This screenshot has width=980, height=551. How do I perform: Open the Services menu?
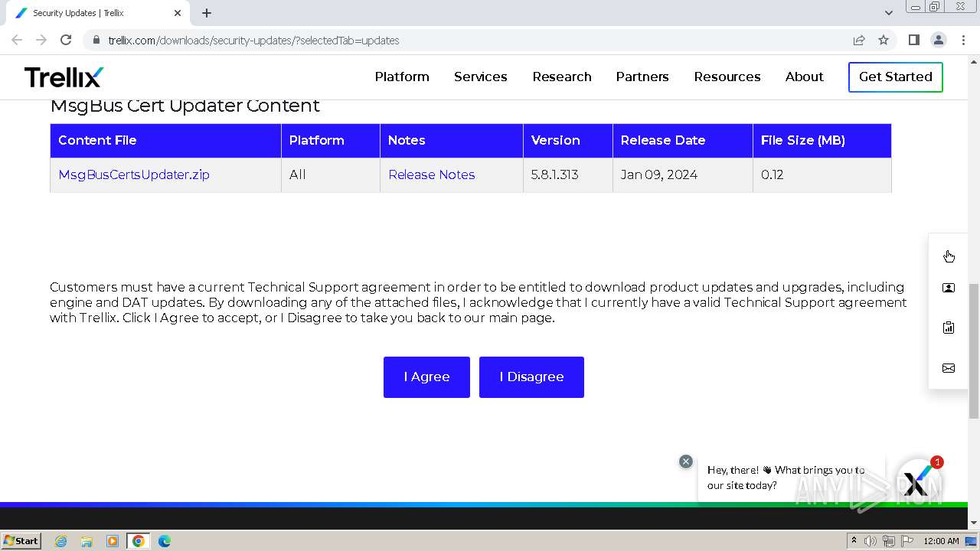tap(481, 77)
